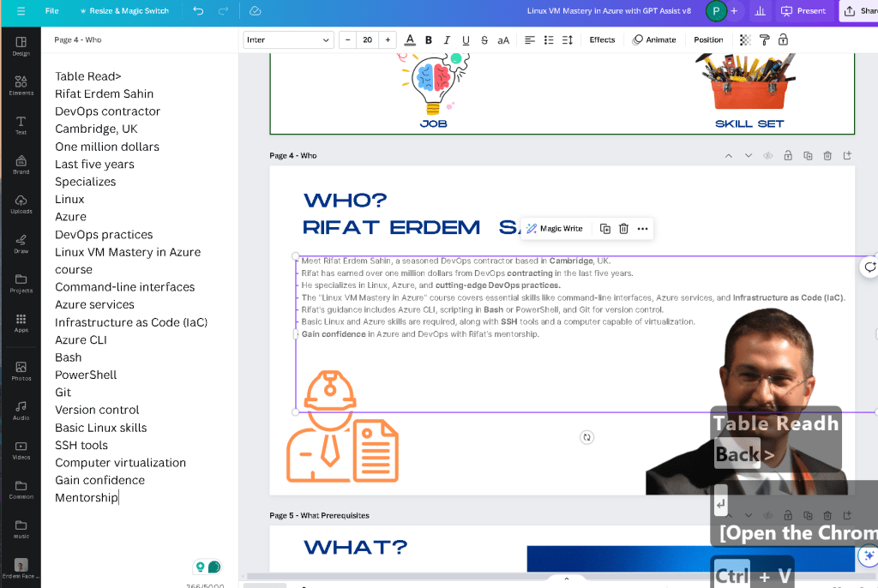The width and height of the screenshot is (878, 588).
Task: Open the hamburger main menu
Action: pos(21,11)
